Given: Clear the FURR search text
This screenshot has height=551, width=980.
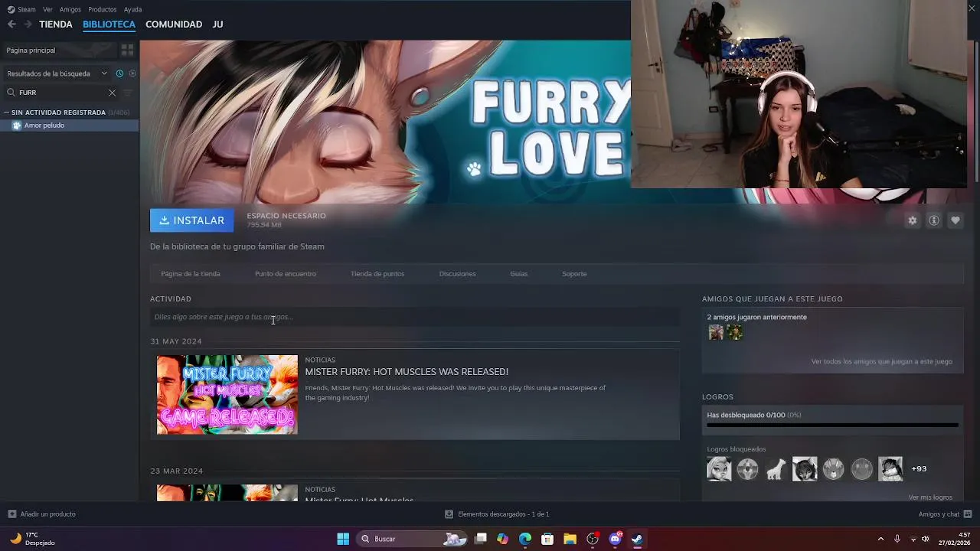Looking at the screenshot, I should 112,93.
